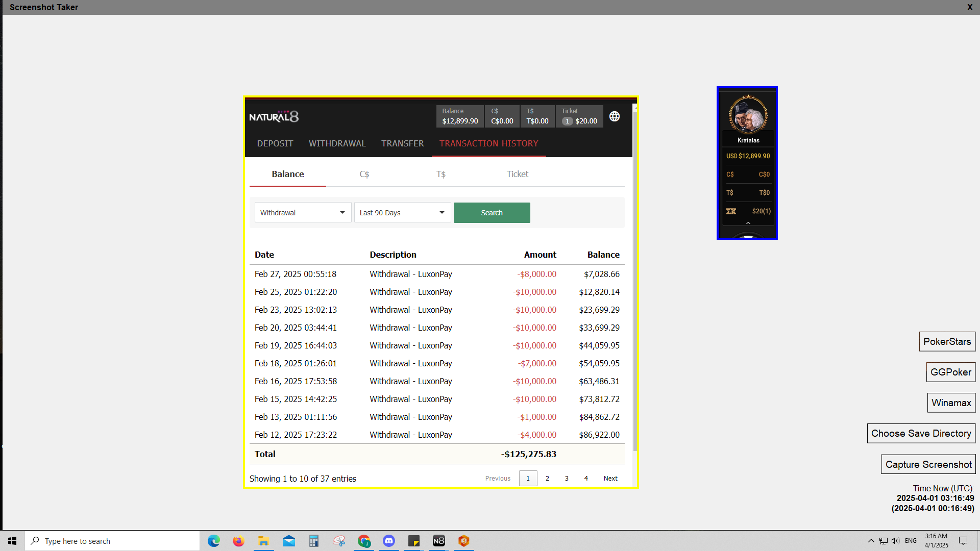Click the ticket icon in the side panel
The image size is (980, 551).
(731, 211)
